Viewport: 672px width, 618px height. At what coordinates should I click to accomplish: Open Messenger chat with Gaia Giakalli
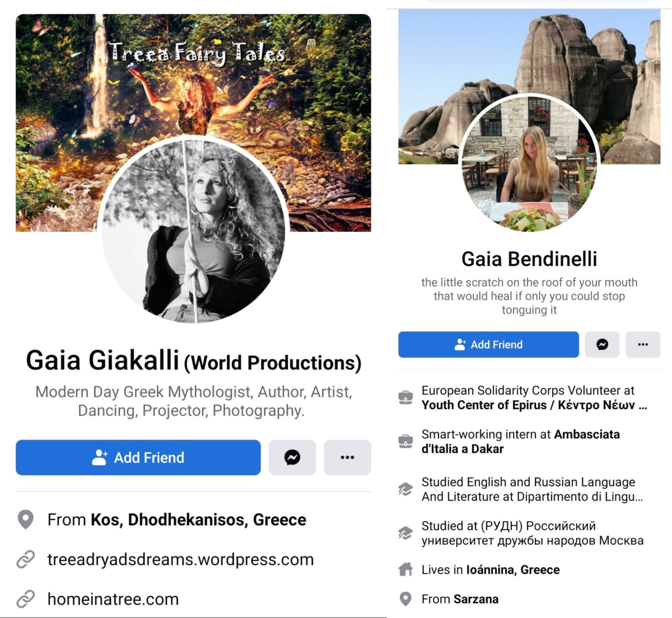[292, 457]
